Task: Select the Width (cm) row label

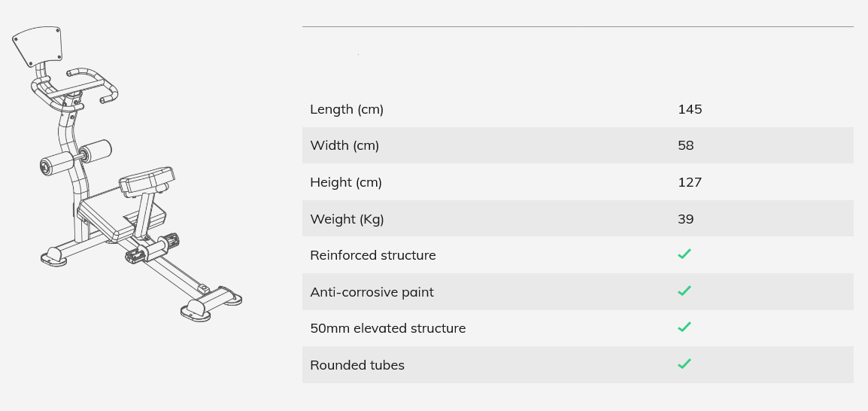Action: tap(344, 145)
